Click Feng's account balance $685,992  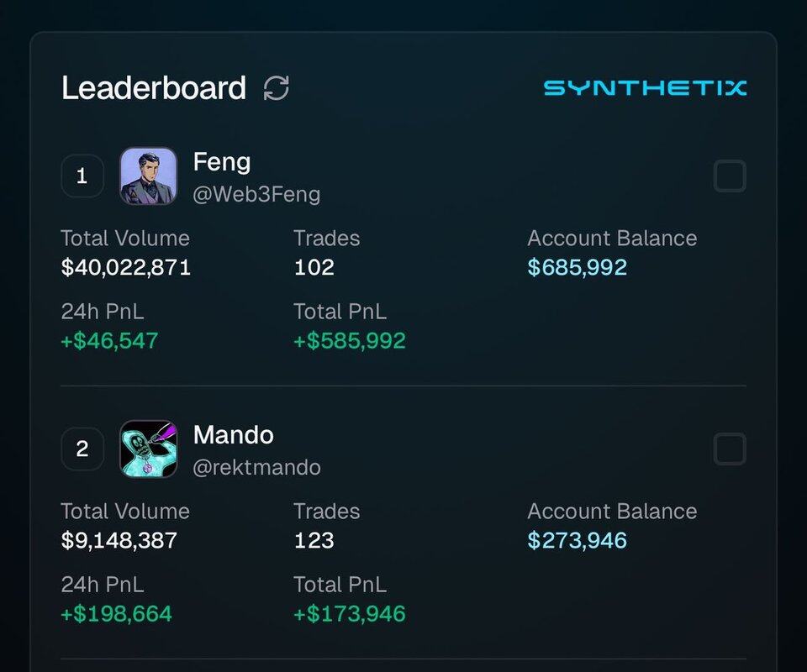point(578,267)
